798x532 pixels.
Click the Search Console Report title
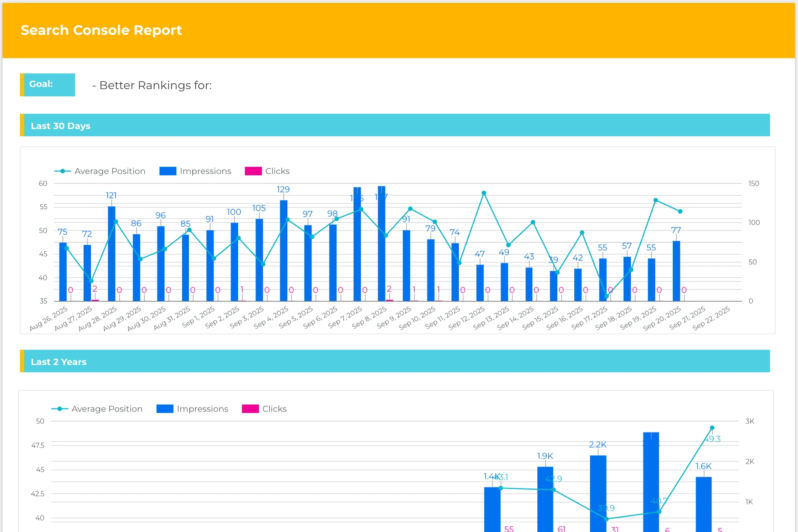(101, 30)
